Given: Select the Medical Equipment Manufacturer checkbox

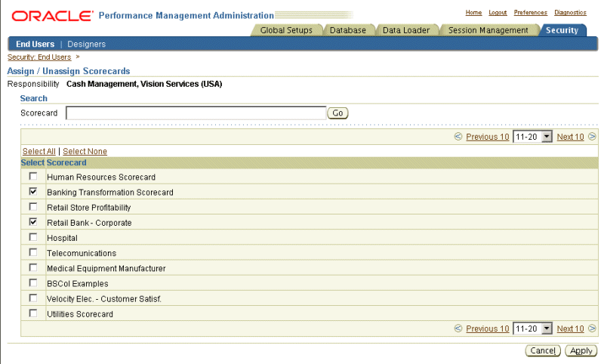Looking at the screenshot, I should tap(33, 267).
